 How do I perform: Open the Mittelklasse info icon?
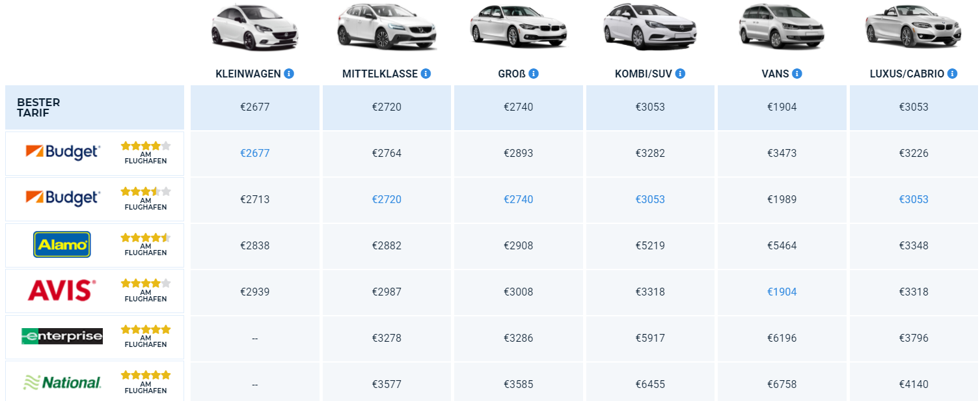point(426,74)
